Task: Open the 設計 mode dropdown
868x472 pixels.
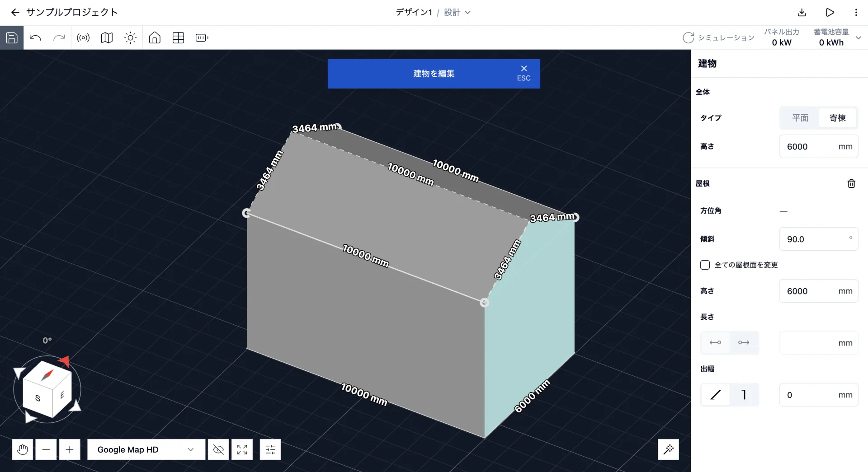Action: tap(457, 13)
